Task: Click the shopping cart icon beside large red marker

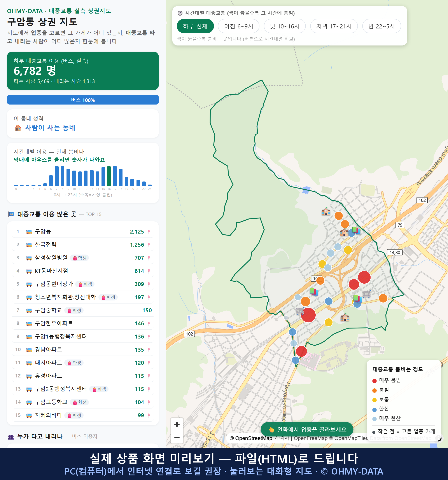Action: pos(300,311)
